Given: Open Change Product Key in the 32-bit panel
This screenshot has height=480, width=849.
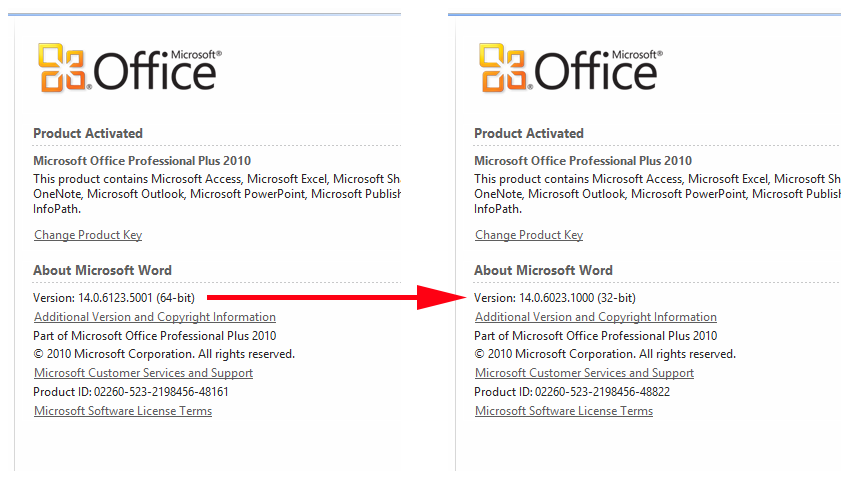Looking at the screenshot, I should [x=529, y=235].
